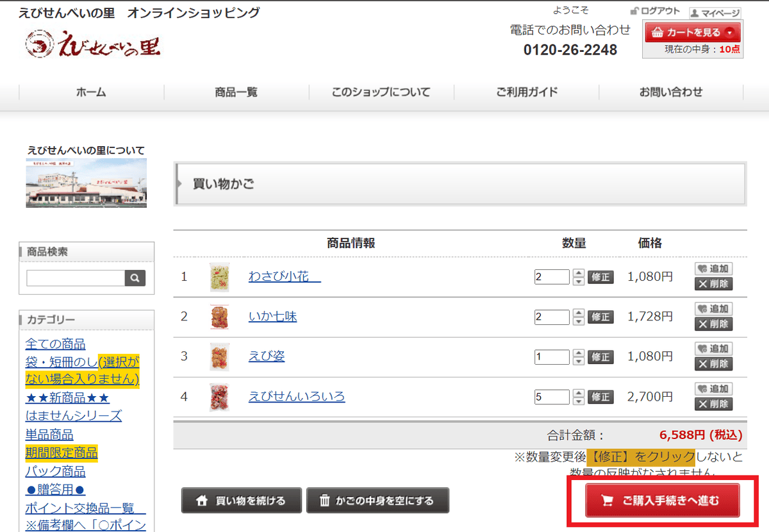Click the 商品検索 text input field
Viewport: 769px width, 532px height.
(75, 278)
